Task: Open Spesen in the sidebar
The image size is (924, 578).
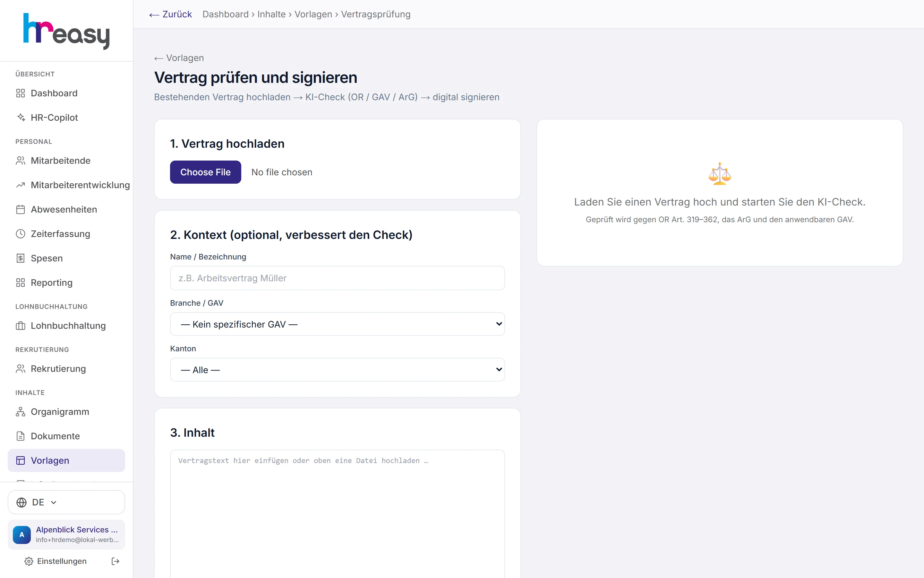Action: pos(66,258)
